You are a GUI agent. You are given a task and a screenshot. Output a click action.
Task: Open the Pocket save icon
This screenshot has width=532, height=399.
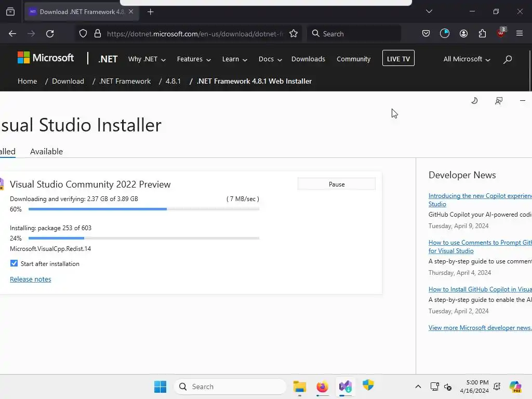click(426, 33)
